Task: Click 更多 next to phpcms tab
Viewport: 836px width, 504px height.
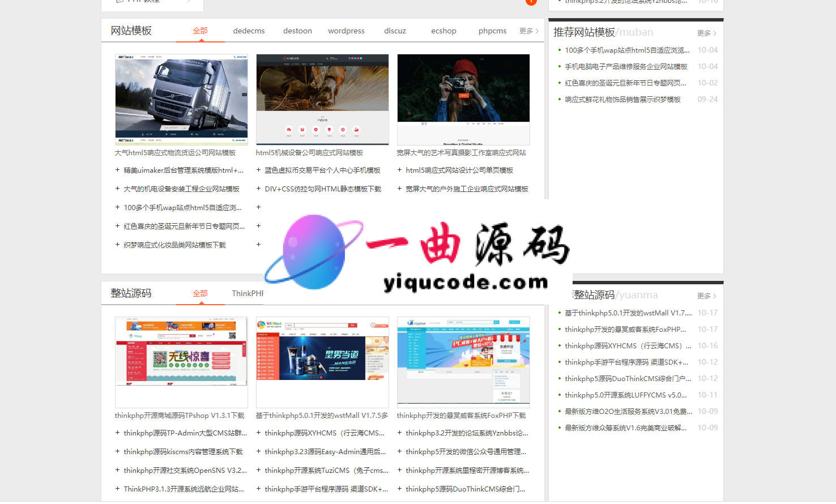Action: coord(528,31)
